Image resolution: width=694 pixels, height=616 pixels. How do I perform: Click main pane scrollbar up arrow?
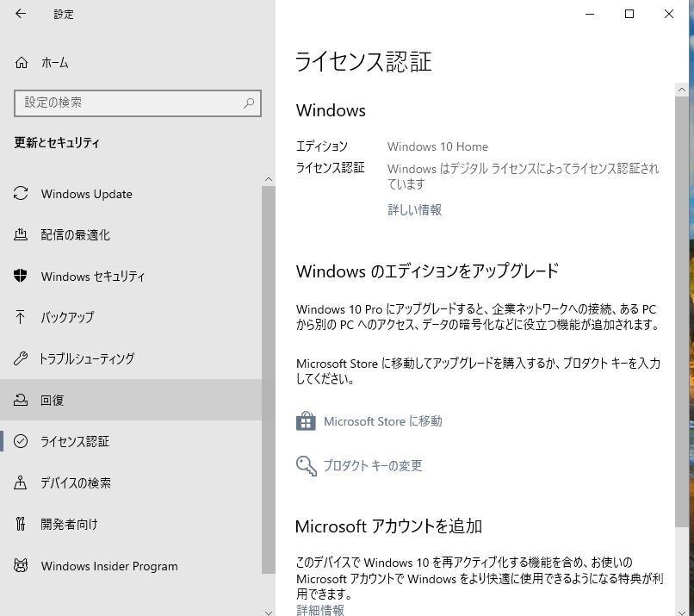pos(682,90)
